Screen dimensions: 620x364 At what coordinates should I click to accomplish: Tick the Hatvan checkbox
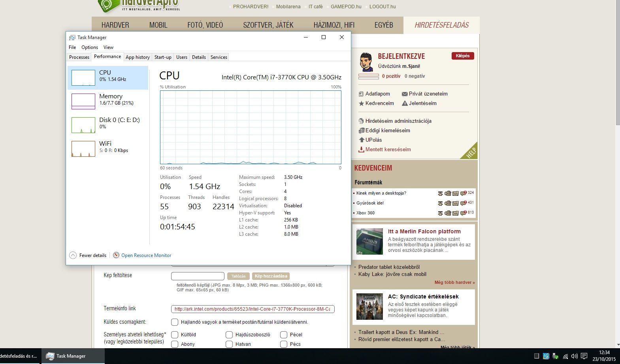229,344
